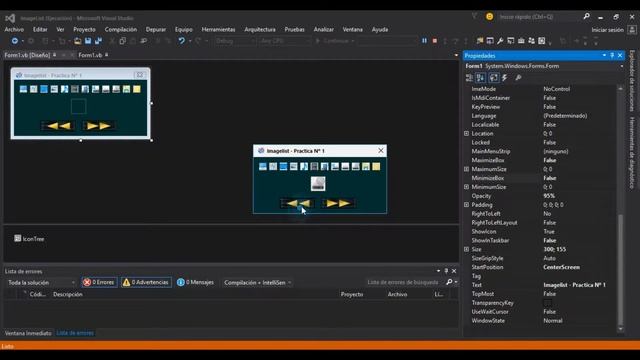640x360 pixels.
Task: Click the center picture box in the running Imagelist window
Action: (x=318, y=183)
